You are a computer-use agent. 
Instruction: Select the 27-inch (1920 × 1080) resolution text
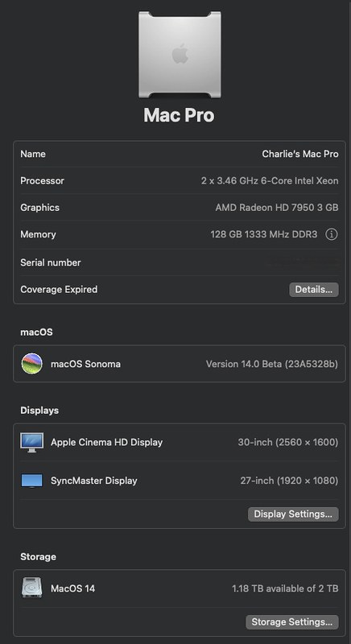click(289, 481)
